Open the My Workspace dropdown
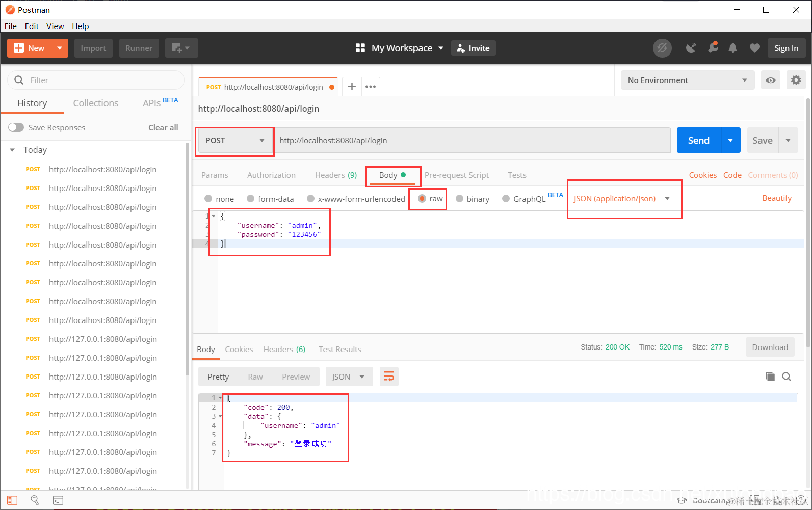Image resolution: width=812 pixels, height=510 pixels. point(407,48)
